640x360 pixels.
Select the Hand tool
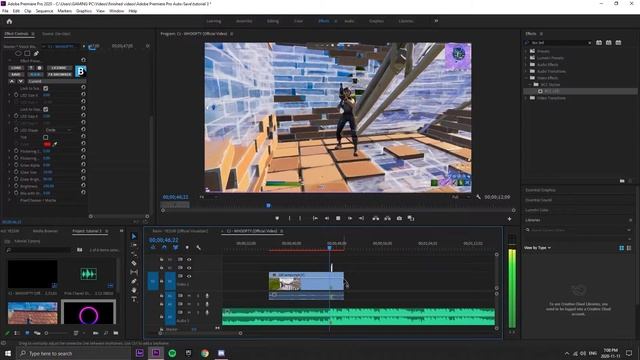click(x=133, y=290)
